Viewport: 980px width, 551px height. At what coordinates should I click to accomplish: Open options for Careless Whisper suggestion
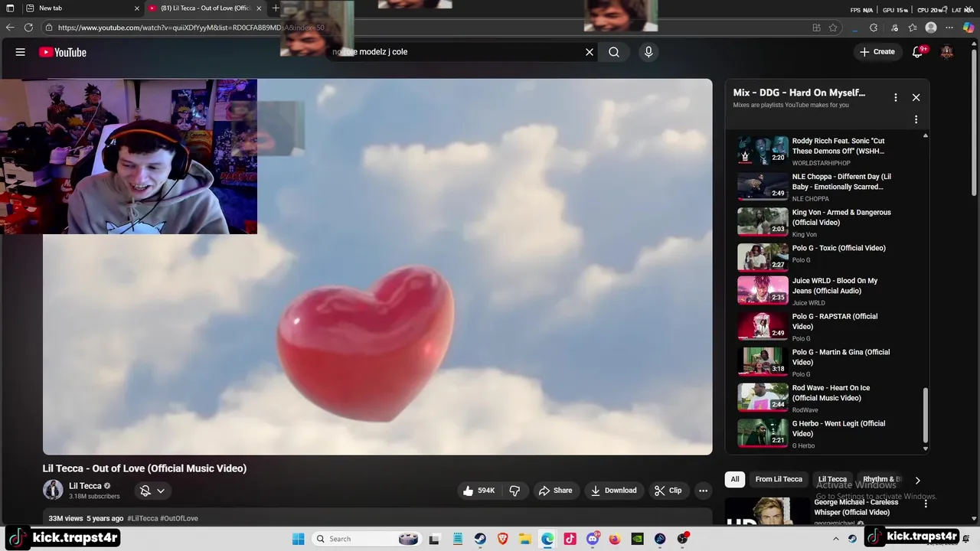coord(926,504)
